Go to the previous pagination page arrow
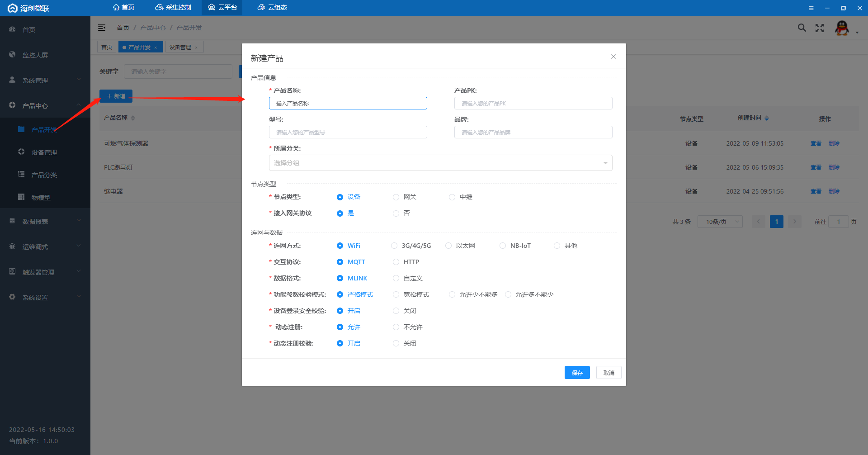The width and height of the screenshot is (868, 455). (759, 222)
